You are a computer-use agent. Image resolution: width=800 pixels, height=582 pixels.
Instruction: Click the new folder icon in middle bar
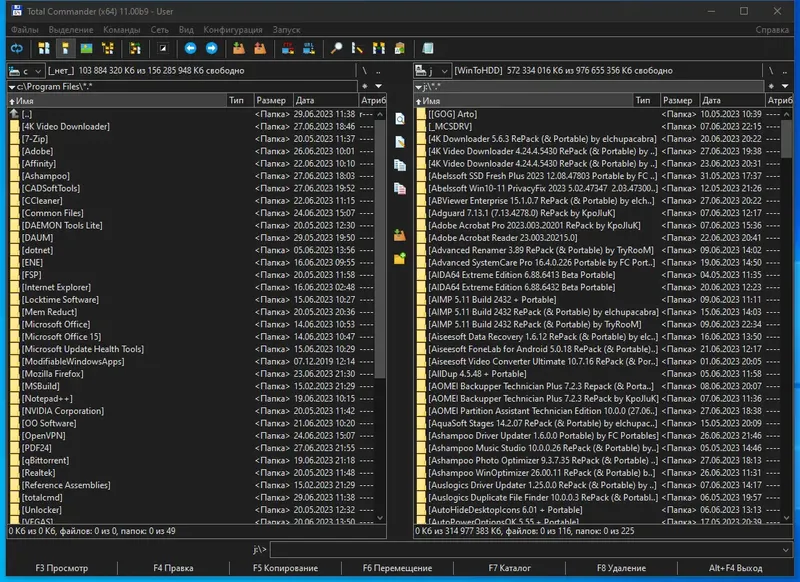tap(399, 258)
